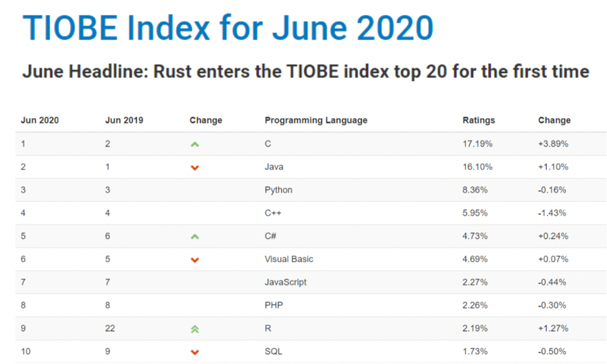This screenshot has width=607, height=364.
Task: Click the -0.30% change value
Action: (552, 305)
